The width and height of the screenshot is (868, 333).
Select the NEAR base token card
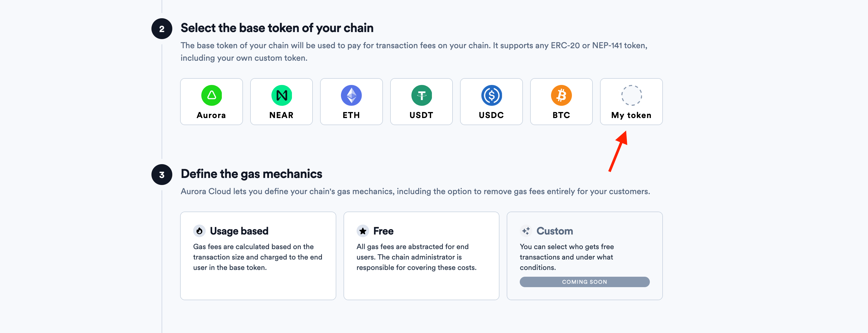(x=281, y=101)
